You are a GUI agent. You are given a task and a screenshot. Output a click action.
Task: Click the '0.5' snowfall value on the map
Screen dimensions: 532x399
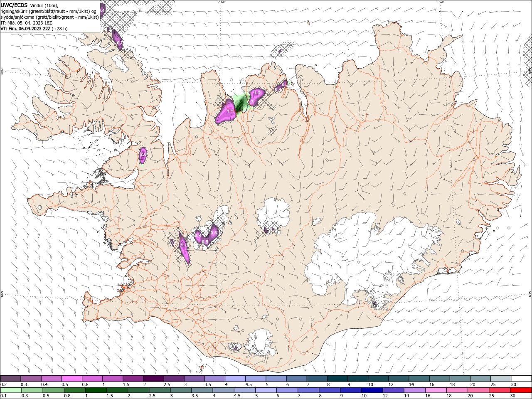point(205,241)
